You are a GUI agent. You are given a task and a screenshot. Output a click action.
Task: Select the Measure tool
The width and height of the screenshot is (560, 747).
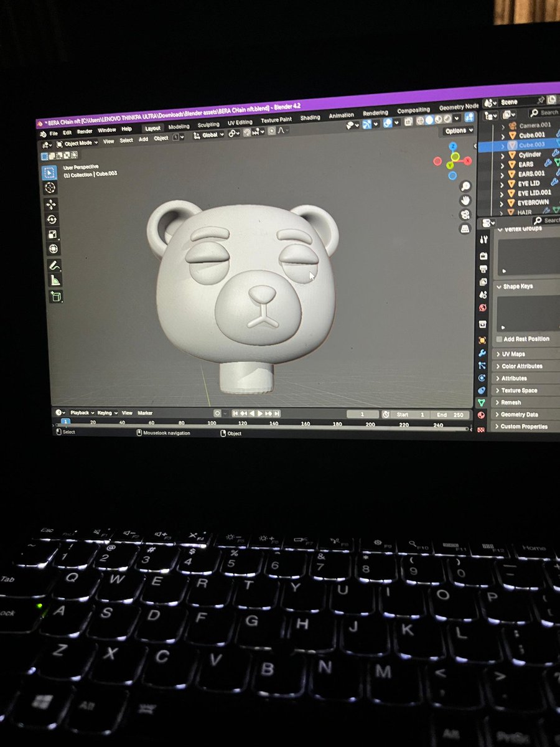55,281
